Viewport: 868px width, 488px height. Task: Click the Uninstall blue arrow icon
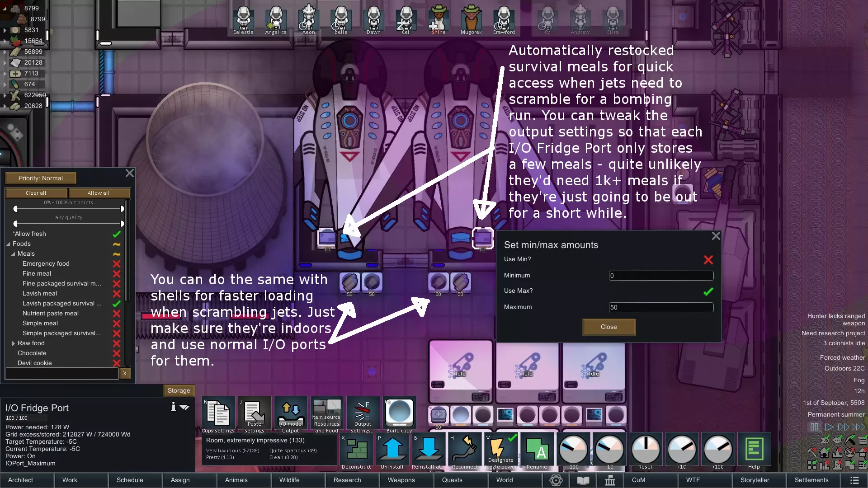click(x=392, y=449)
